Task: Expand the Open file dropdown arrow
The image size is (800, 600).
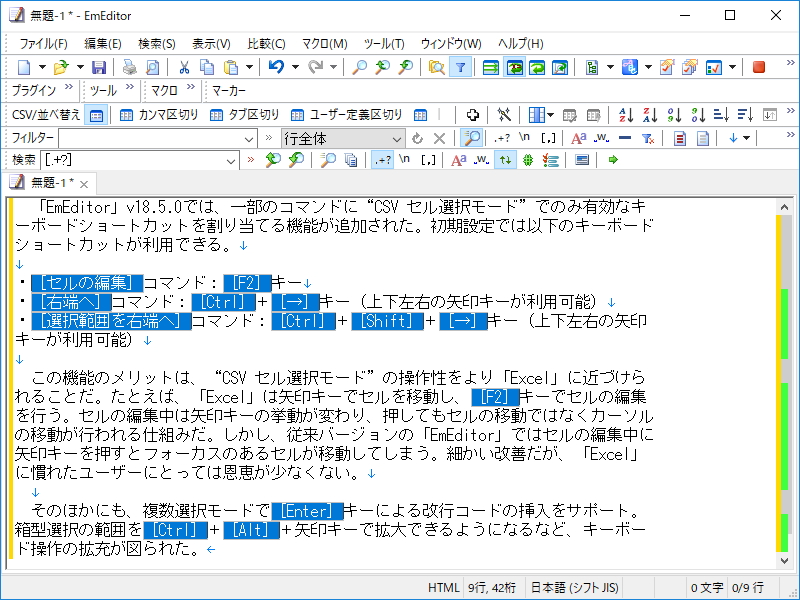Action: coord(80,67)
